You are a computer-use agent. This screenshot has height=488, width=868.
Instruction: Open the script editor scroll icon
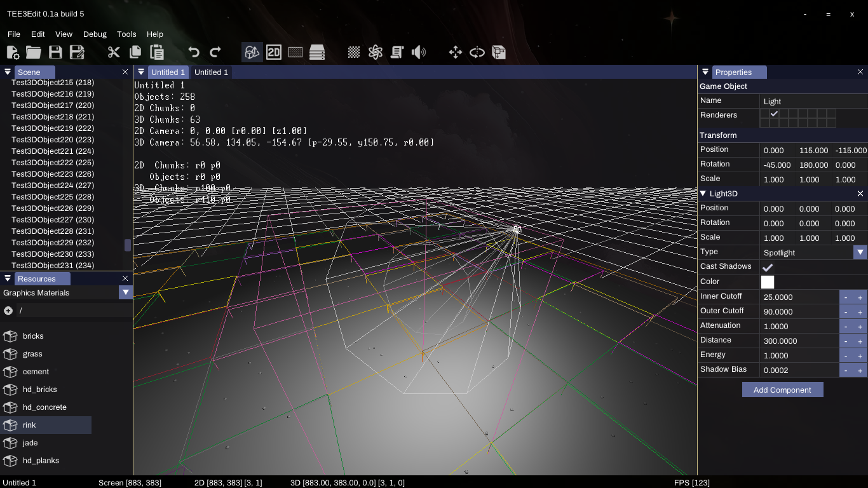pyautogui.click(x=397, y=53)
